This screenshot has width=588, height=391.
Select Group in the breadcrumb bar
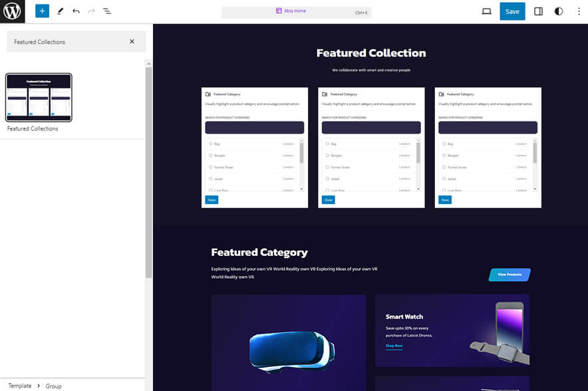(x=53, y=386)
